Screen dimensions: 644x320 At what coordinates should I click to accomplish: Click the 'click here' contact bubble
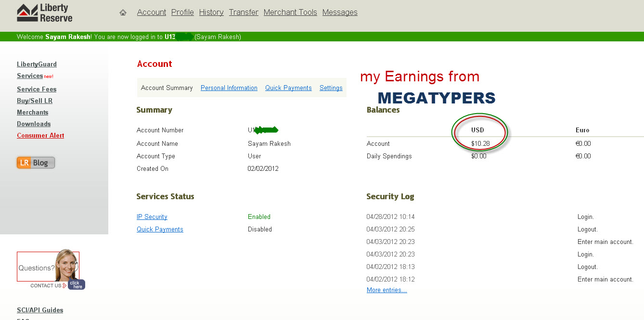(x=77, y=284)
